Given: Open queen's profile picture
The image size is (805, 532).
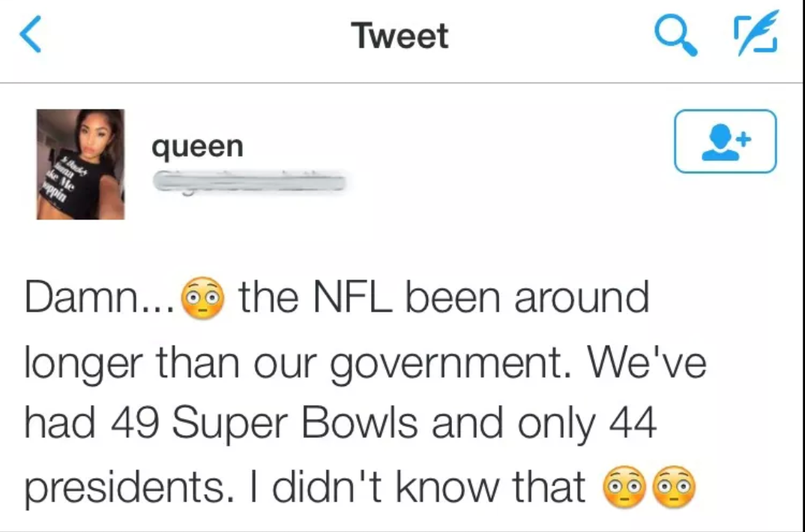Looking at the screenshot, I should tap(80, 164).
